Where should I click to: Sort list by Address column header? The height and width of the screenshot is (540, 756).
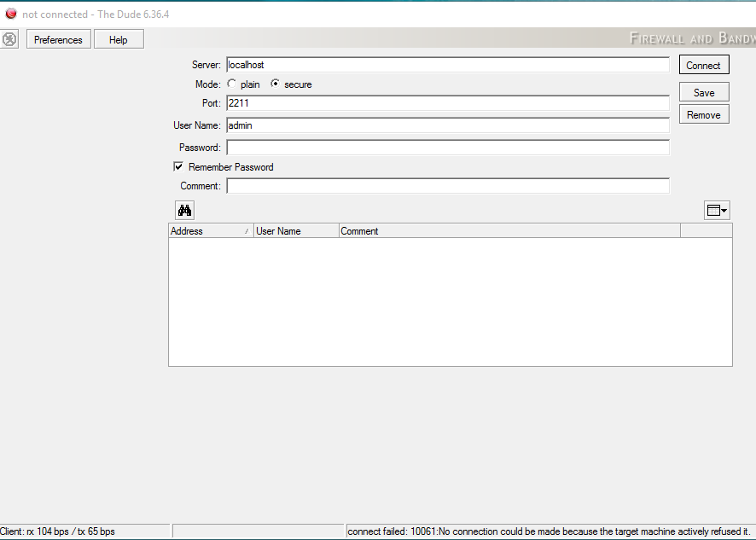[x=211, y=231]
